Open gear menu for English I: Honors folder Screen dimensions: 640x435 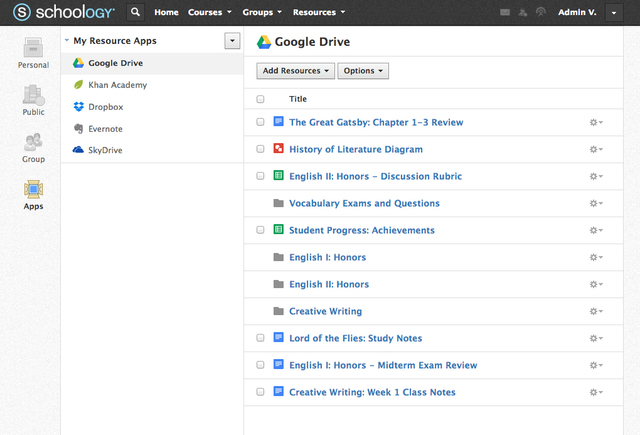click(x=596, y=257)
